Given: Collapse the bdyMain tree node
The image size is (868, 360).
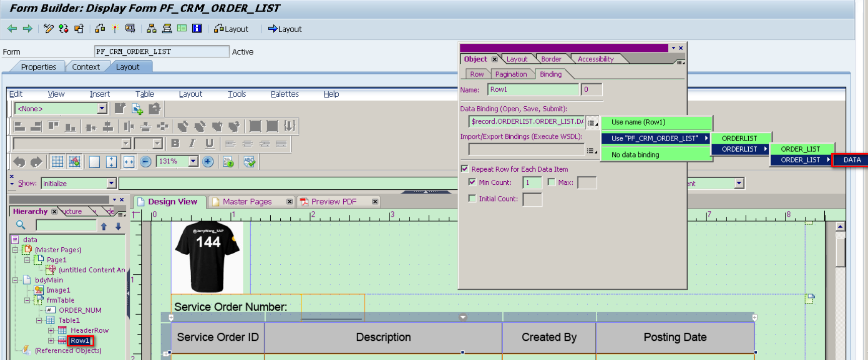Looking at the screenshot, I should tap(16, 280).
